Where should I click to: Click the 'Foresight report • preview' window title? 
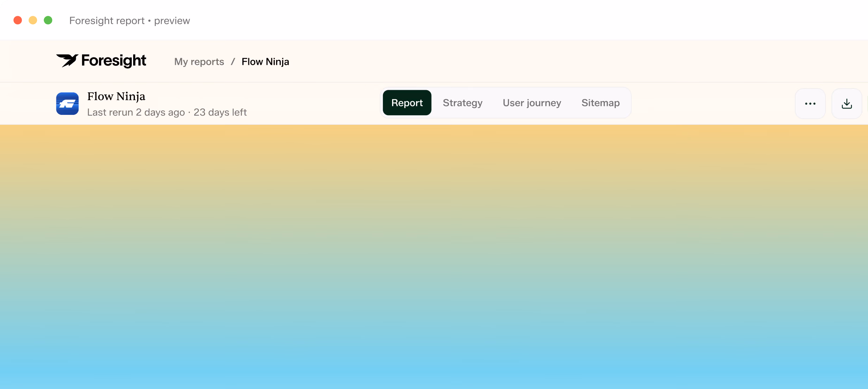tap(130, 21)
